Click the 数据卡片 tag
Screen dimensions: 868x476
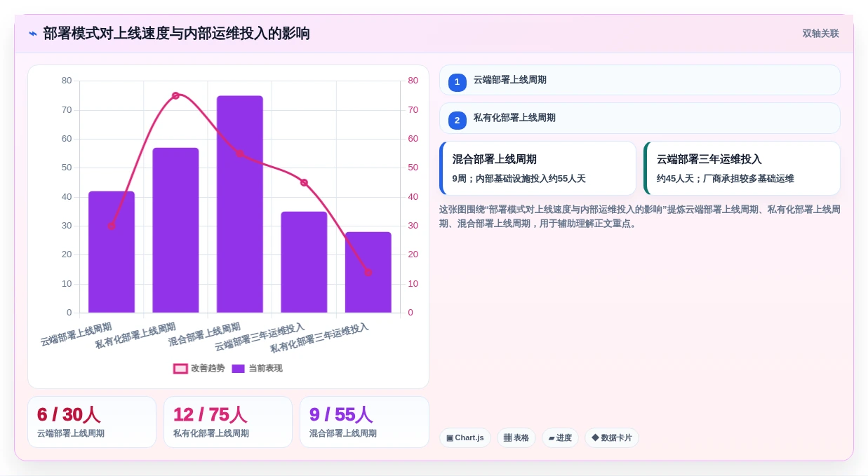click(x=612, y=437)
